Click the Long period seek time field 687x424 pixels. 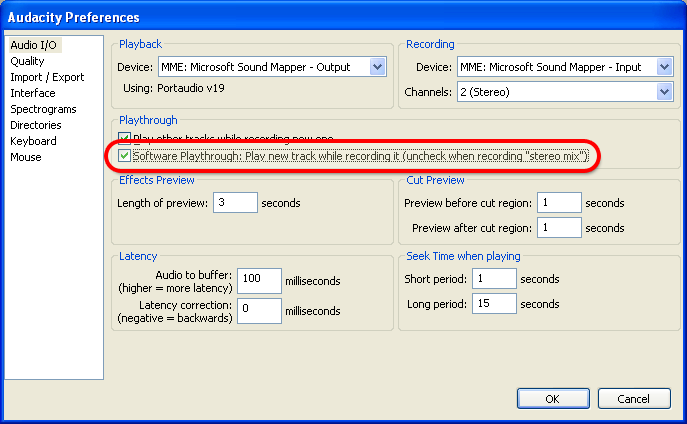point(494,303)
